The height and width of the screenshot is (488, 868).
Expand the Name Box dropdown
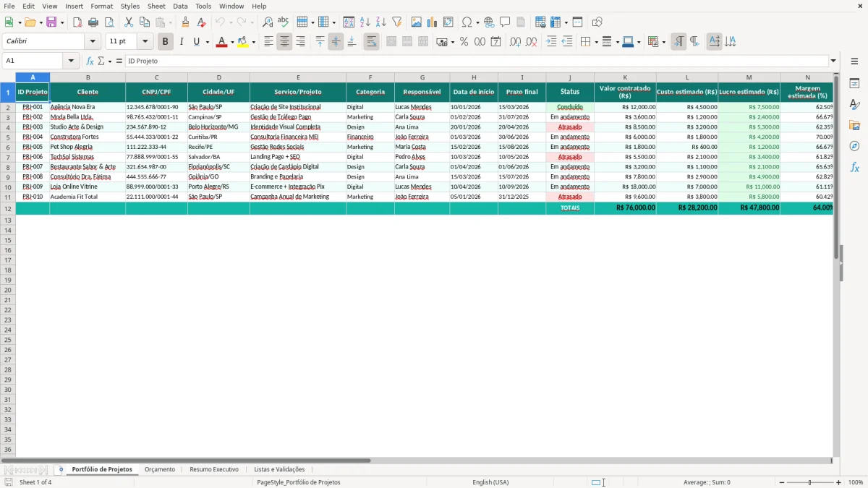[x=72, y=61]
